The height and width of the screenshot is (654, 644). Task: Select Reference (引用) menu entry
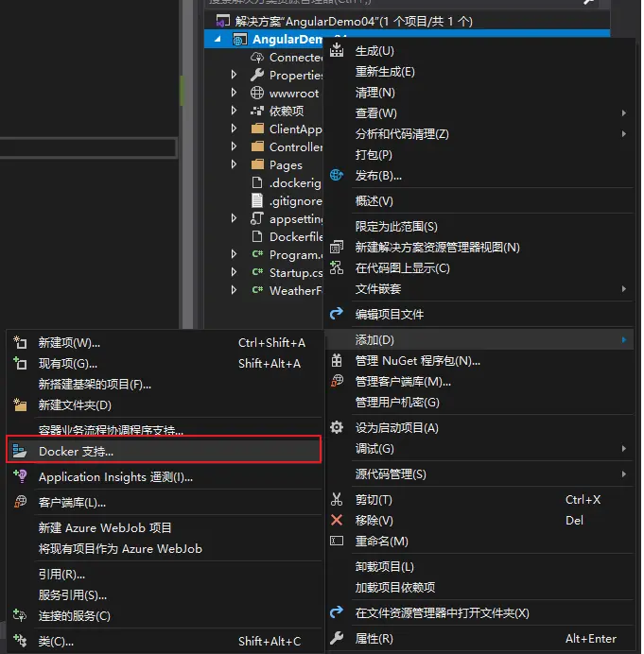tap(164, 574)
